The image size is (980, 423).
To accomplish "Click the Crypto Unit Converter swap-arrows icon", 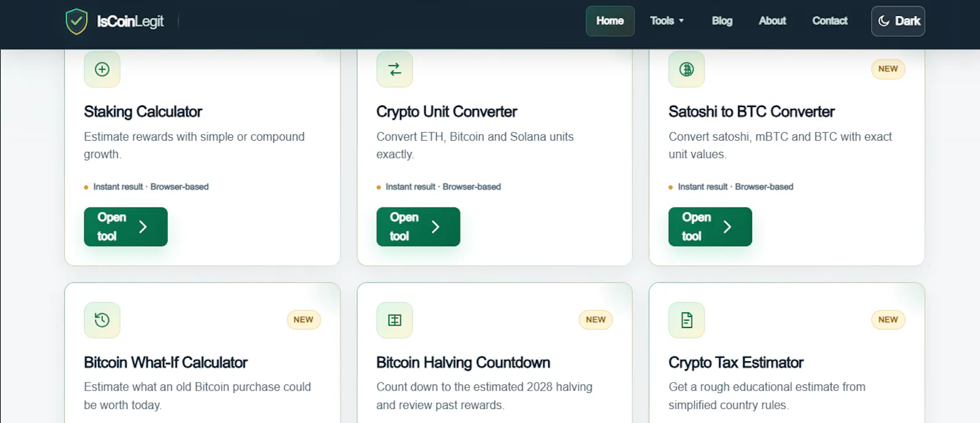I will [x=395, y=69].
